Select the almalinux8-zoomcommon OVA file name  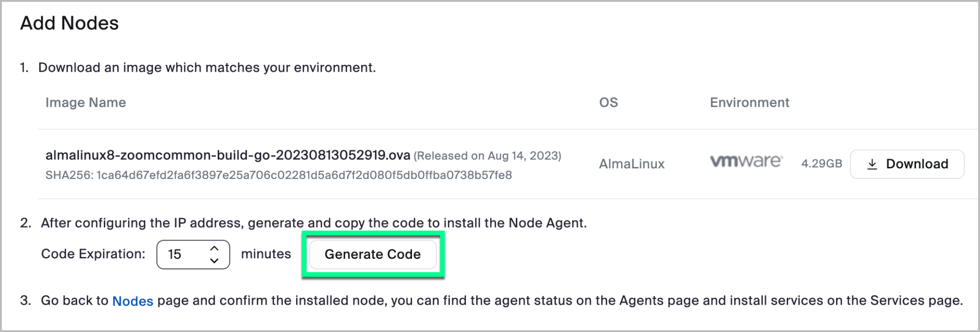coord(228,155)
